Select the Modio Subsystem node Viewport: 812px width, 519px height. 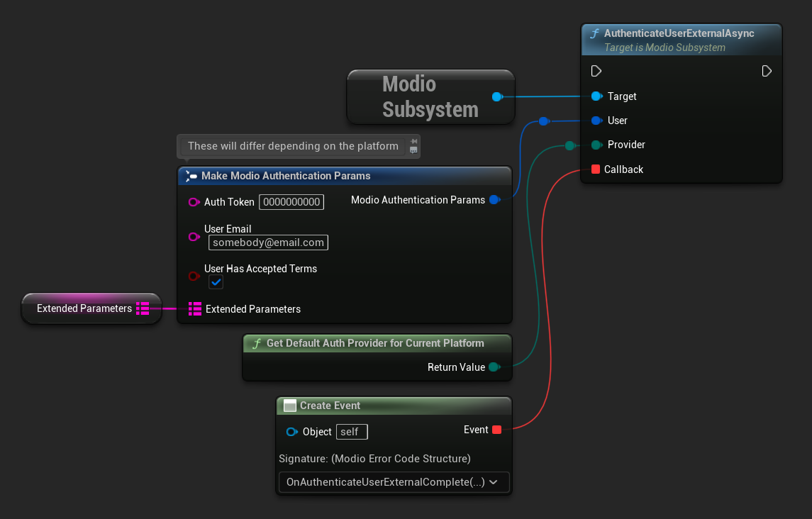(x=431, y=97)
